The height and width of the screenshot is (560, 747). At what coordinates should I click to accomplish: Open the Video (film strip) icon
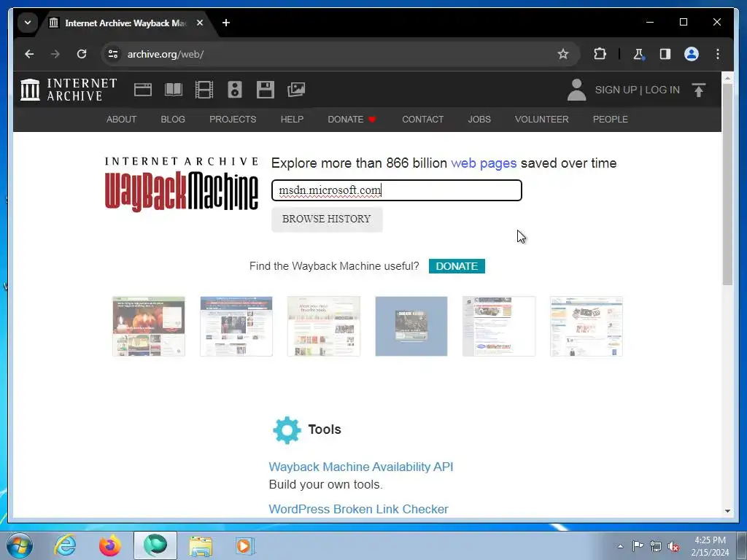(204, 90)
